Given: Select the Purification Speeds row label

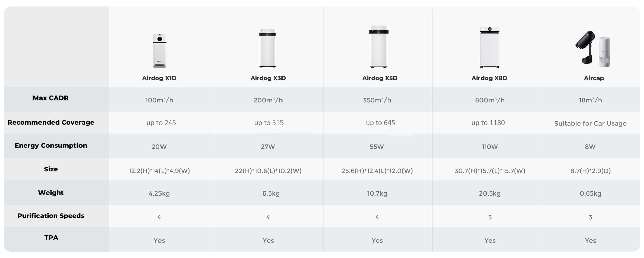Looking at the screenshot, I should [x=51, y=216].
